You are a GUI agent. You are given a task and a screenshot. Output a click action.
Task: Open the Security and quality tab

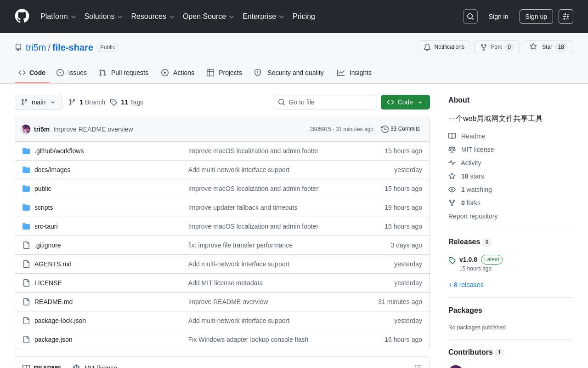coord(289,73)
